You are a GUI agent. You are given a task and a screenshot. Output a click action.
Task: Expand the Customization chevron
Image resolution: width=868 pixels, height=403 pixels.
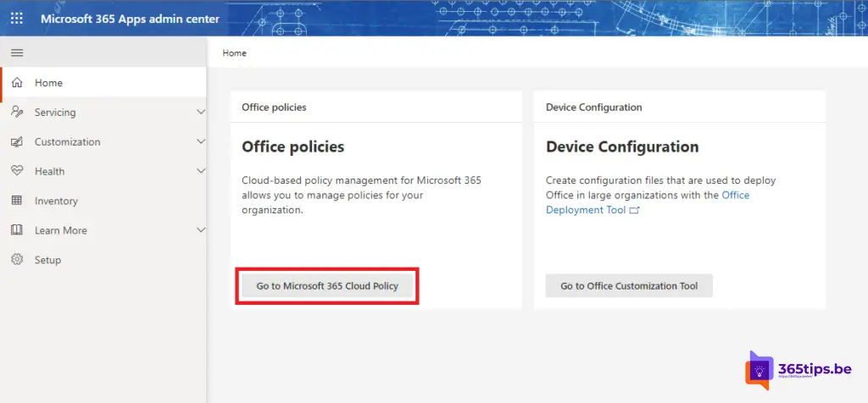(201, 141)
